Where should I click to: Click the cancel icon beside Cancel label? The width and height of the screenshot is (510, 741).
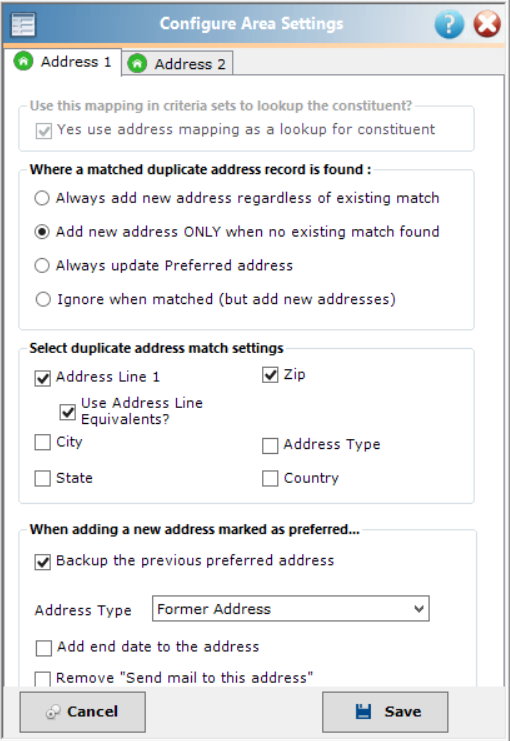click(52, 712)
